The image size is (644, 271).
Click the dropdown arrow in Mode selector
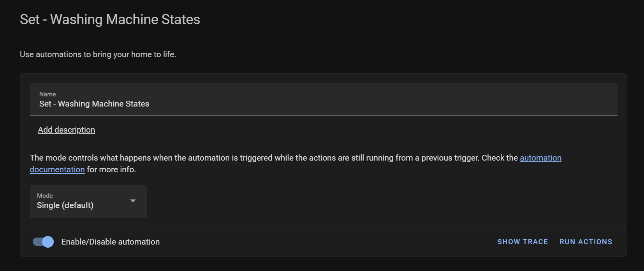click(x=133, y=201)
